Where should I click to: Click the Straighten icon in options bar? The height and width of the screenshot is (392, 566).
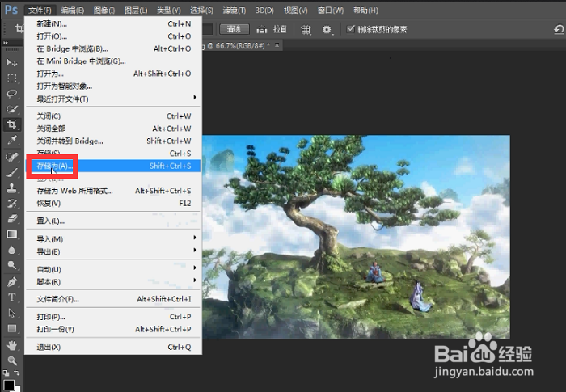261,30
